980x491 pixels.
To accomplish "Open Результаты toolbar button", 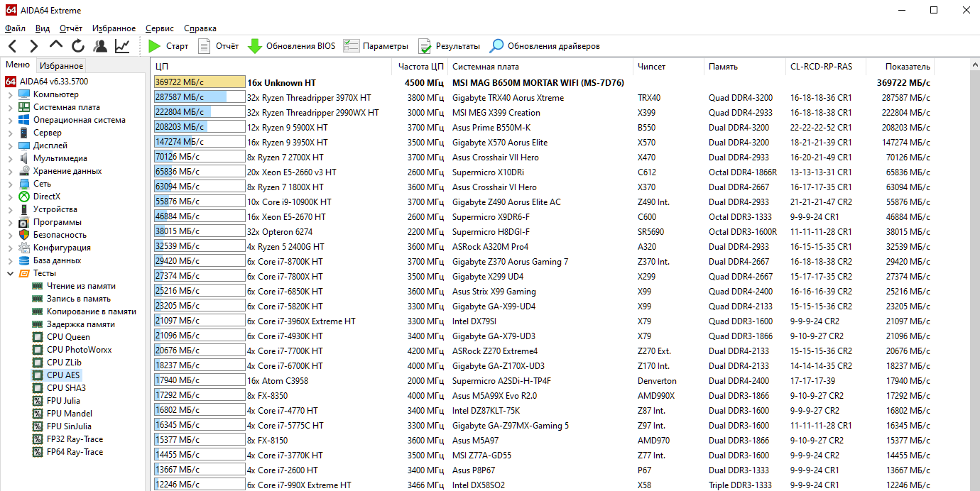I will coord(449,46).
